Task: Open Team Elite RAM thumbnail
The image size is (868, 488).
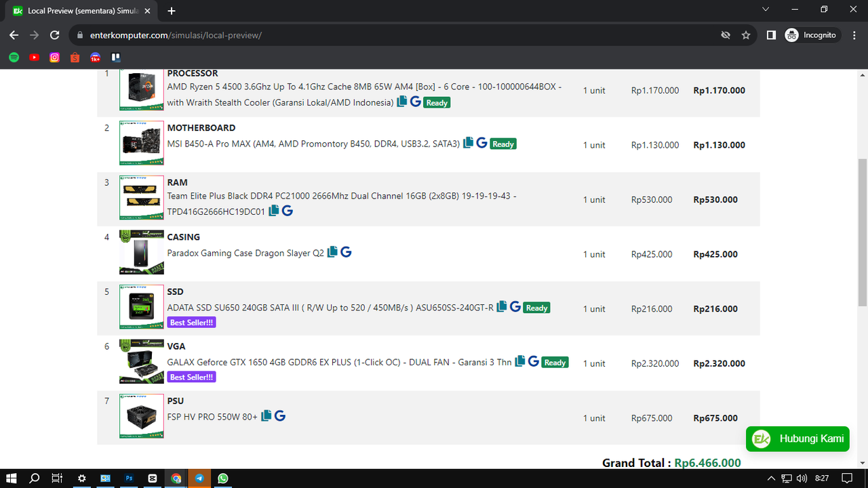Action: point(142,198)
